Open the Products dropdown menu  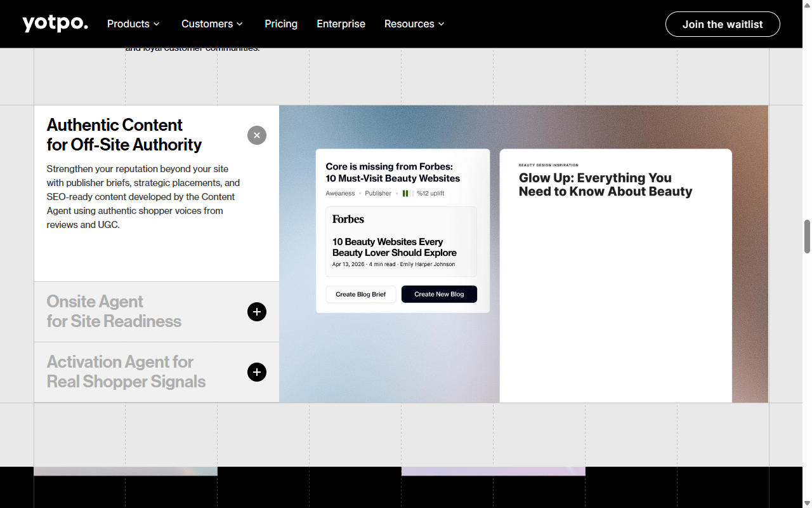pyautogui.click(x=133, y=24)
